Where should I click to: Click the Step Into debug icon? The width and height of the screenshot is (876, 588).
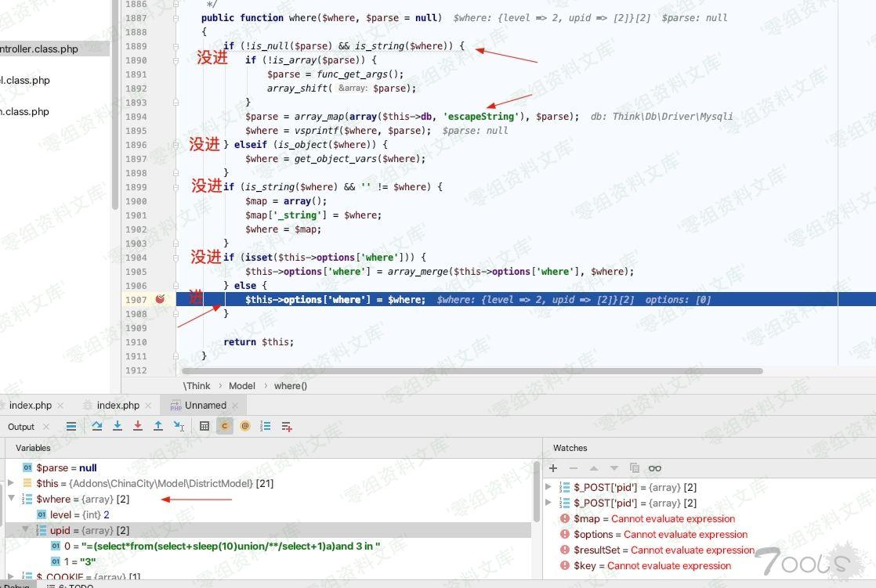[x=118, y=426]
